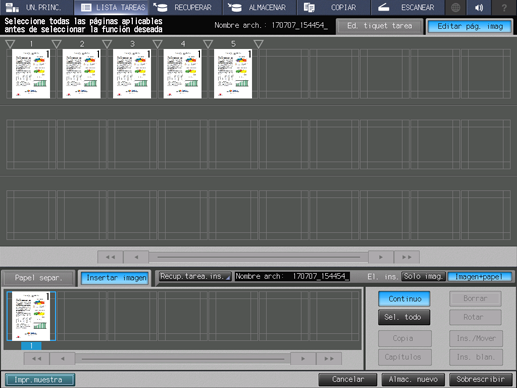Click single right arrow in lower insert scrollbar
This screenshot has height=388, width=517.
(x=303, y=359)
